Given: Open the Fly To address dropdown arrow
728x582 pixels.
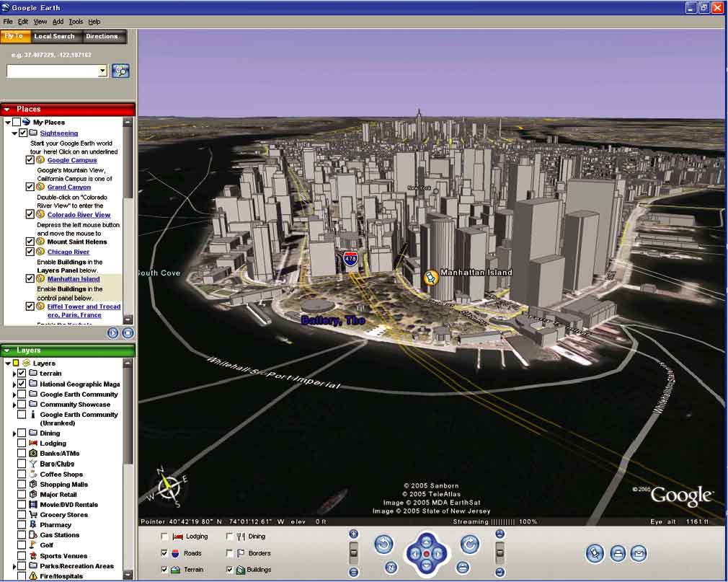Looking at the screenshot, I should pos(102,71).
